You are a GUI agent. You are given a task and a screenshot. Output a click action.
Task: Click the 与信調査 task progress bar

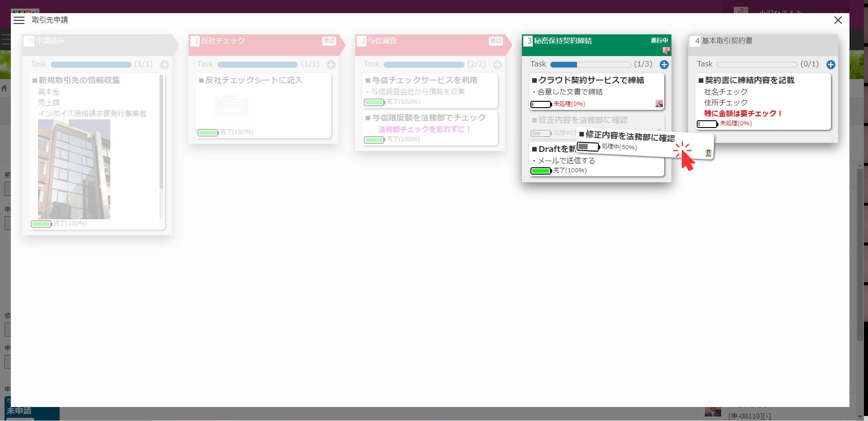pyautogui.click(x=424, y=65)
